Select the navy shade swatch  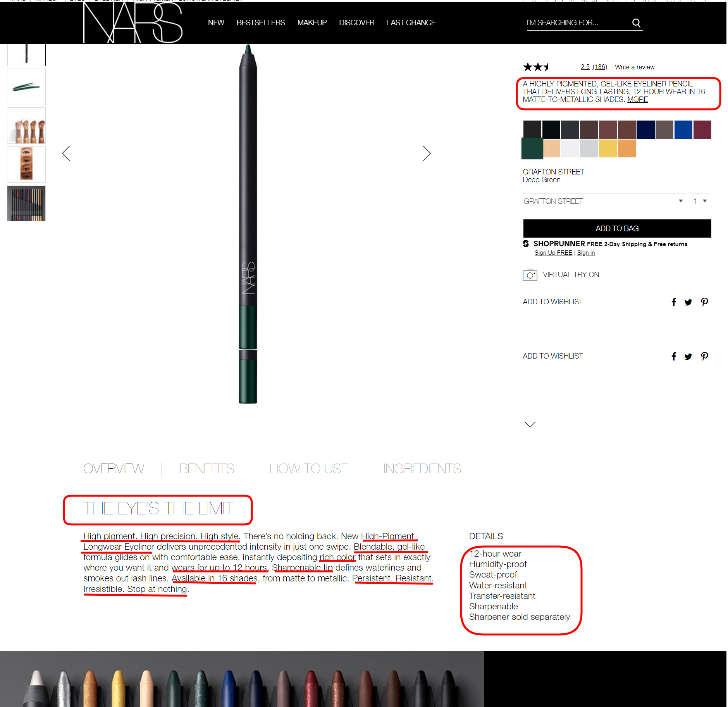(x=645, y=129)
